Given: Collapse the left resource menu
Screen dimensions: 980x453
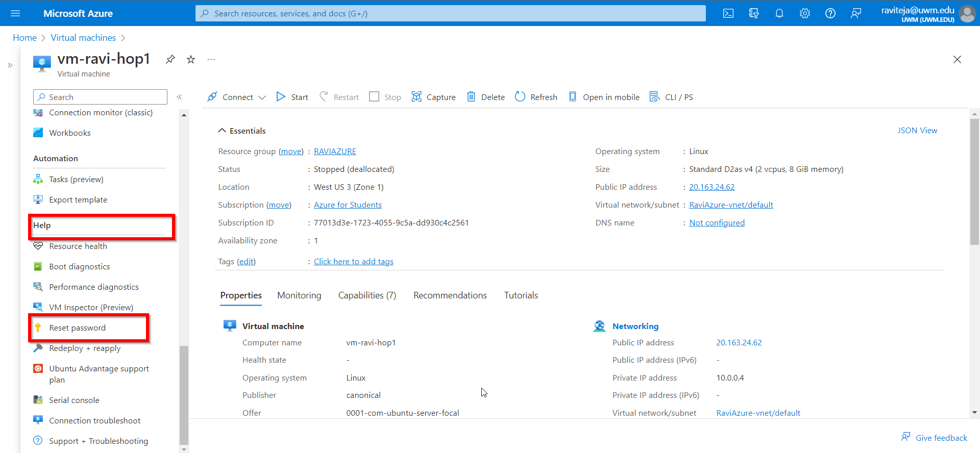Looking at the screenshot, I should coord(179,97).
